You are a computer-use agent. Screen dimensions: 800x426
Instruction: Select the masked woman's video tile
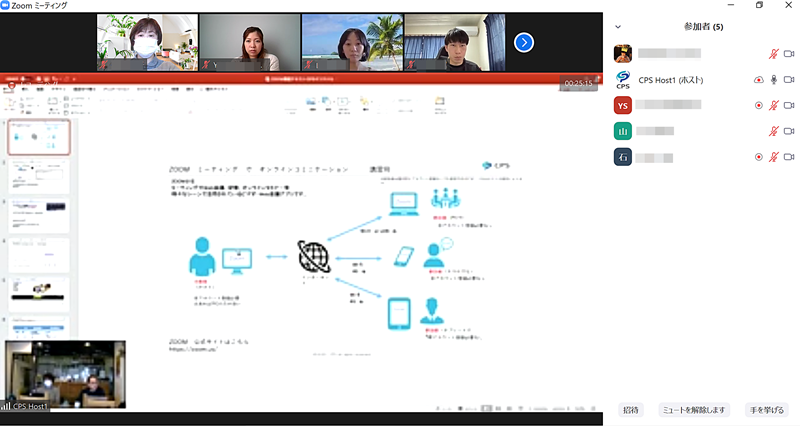tap(147, 42)
